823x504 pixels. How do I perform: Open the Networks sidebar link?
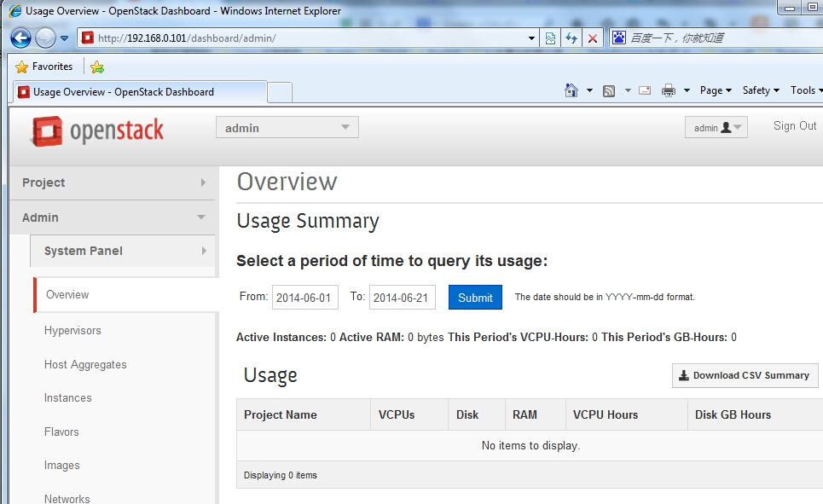[67, 499]
